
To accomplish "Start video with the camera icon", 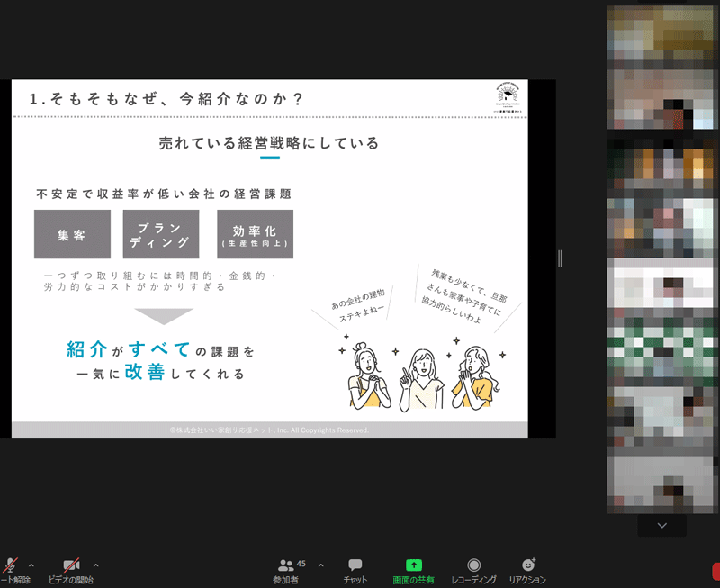I will [x=71, y=567].
